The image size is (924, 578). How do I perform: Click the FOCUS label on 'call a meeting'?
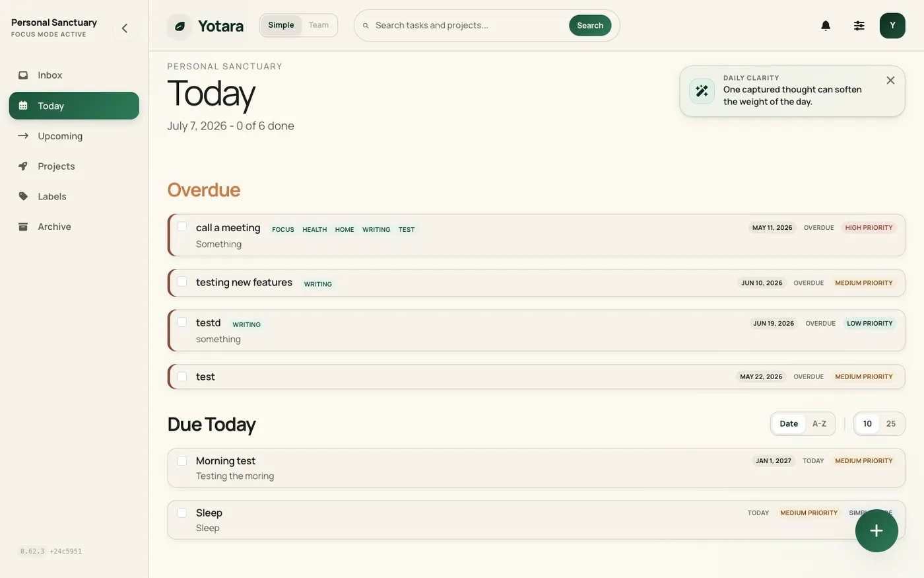[283, 230]
